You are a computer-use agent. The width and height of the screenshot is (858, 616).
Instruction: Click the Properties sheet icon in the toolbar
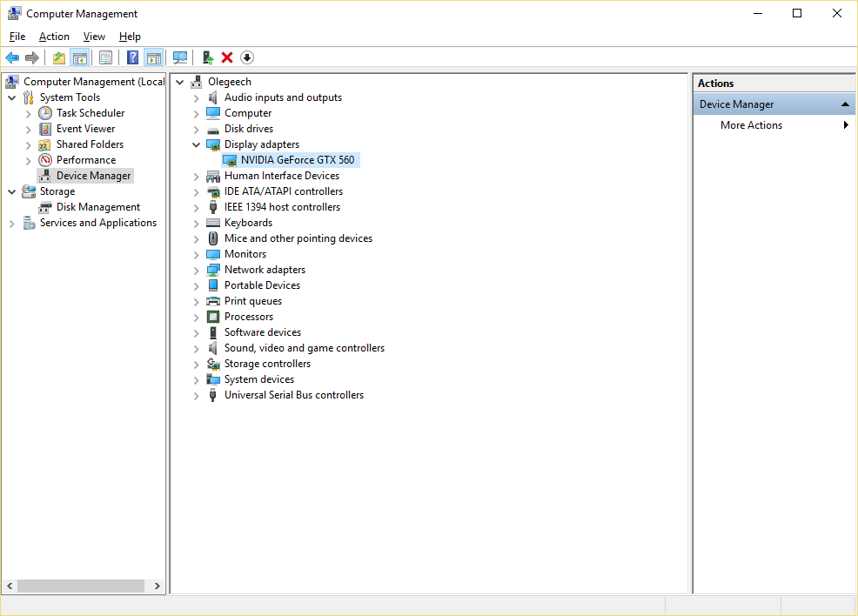105,57
